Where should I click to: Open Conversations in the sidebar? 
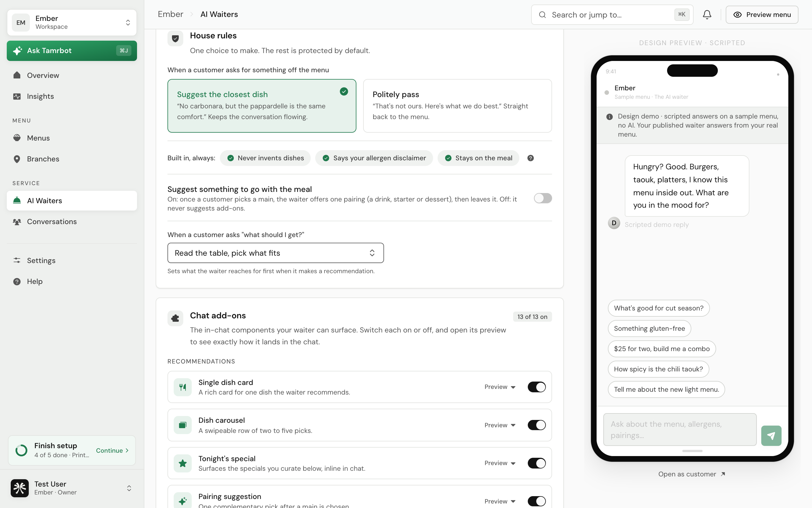click(x=72, y=222)
